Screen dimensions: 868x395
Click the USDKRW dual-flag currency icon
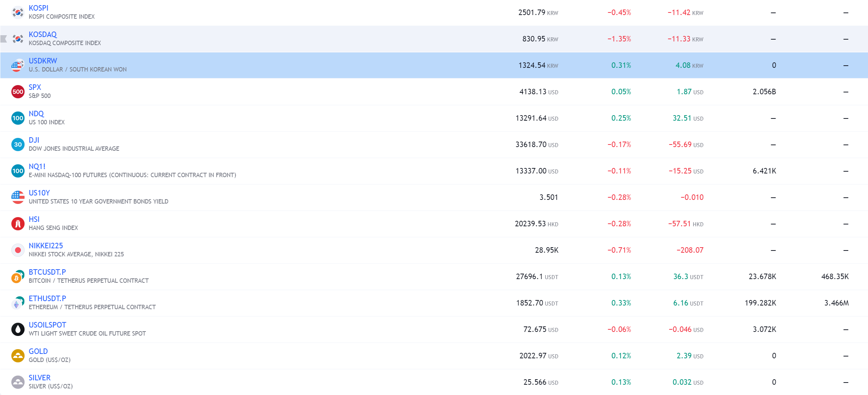point(18,65)
